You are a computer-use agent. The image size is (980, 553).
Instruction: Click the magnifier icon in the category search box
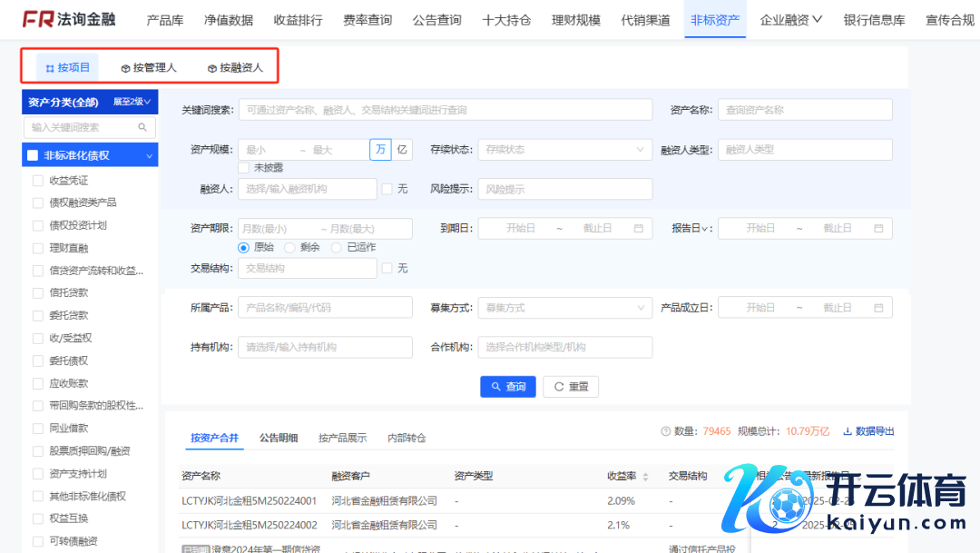142,128
